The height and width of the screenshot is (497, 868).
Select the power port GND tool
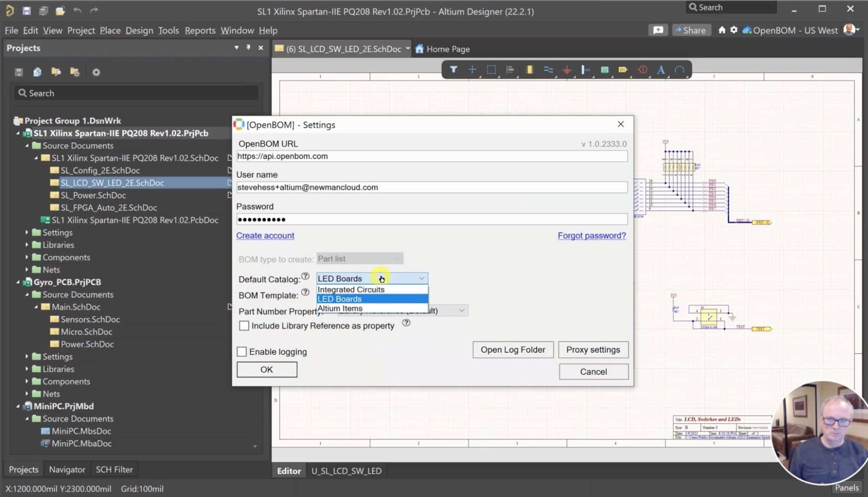(x=567, y=69)
